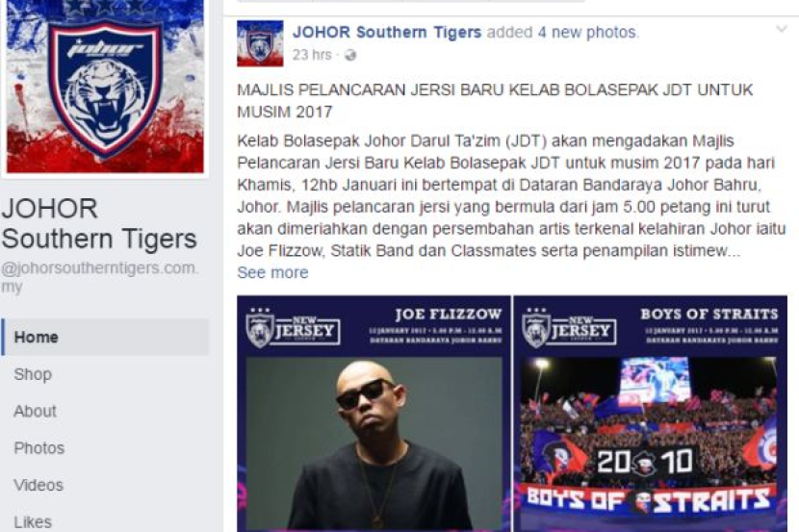Click the 23 hrs timestamp link

click(312, 55)
